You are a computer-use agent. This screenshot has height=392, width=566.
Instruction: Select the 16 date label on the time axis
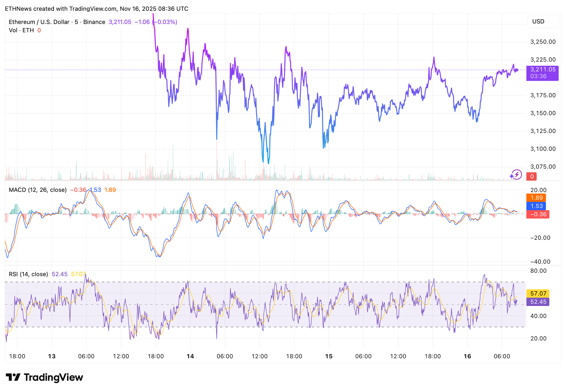click(x=467, y=356)
